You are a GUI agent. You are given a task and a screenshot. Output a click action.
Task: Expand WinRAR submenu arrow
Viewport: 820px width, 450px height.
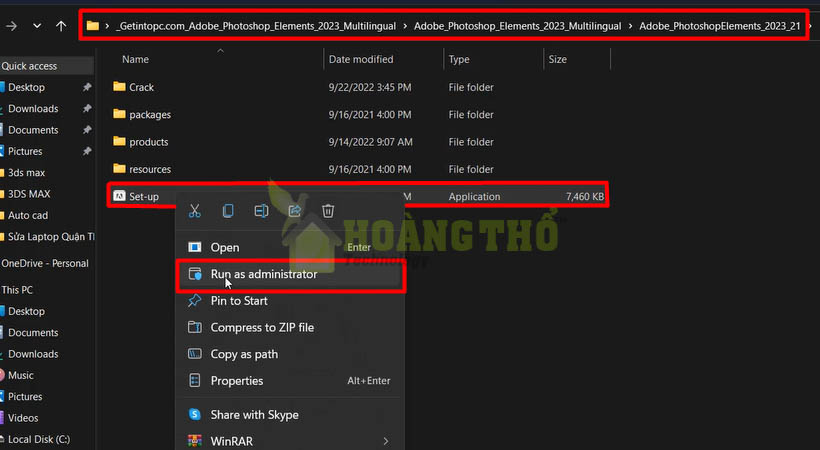(x=385, y=441)
